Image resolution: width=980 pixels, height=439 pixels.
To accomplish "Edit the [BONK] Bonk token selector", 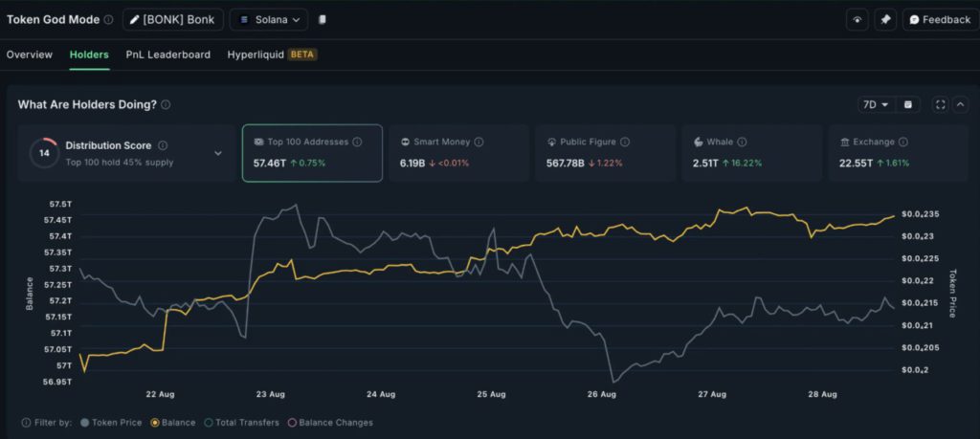I will click(x=172, y=19).
